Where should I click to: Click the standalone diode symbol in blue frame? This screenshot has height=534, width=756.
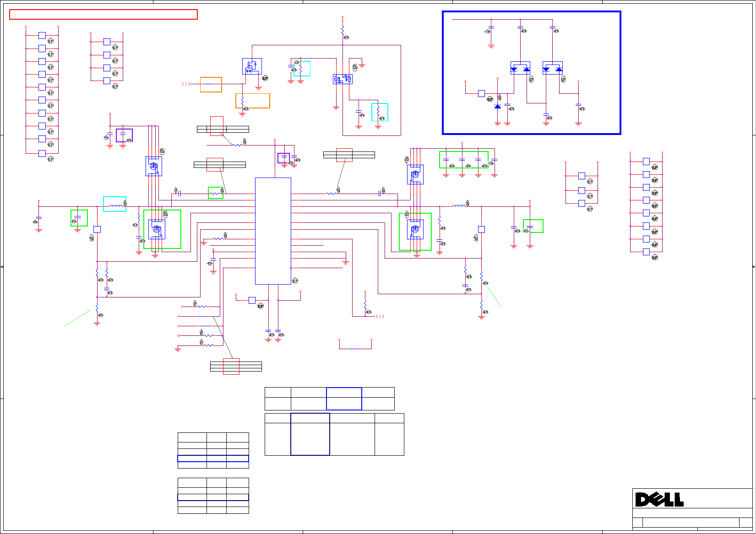498,107
